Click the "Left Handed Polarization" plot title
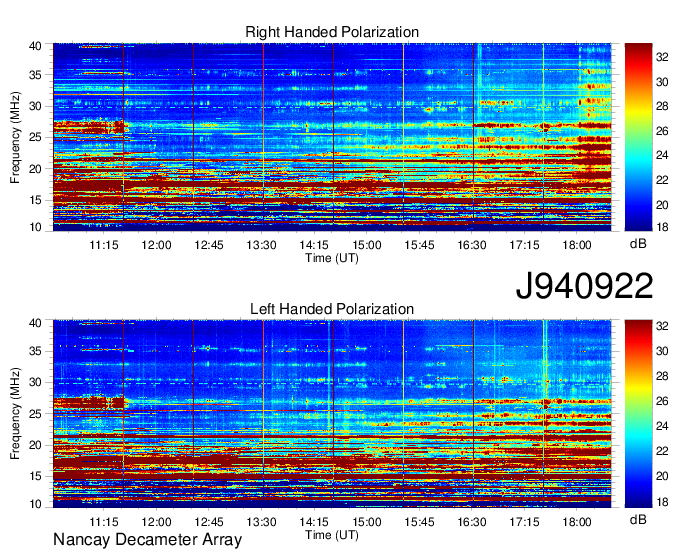This screenshot has height=552, width=680. point(332,309)
